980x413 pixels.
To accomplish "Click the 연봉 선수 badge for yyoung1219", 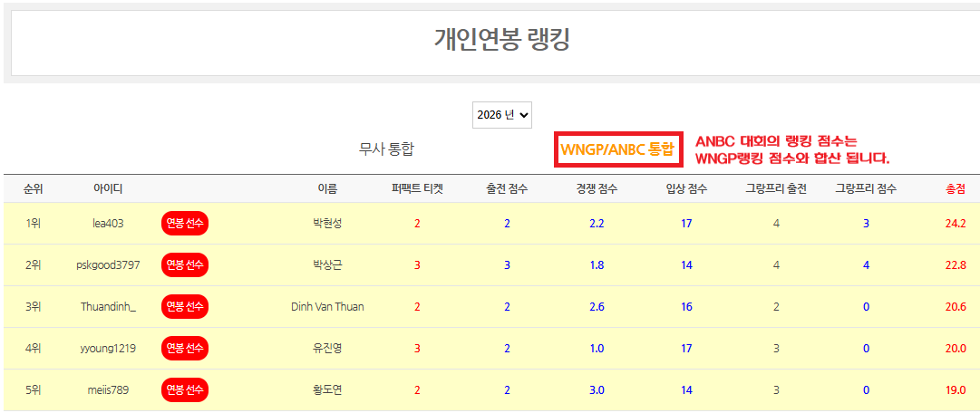I will pos(185,349).
